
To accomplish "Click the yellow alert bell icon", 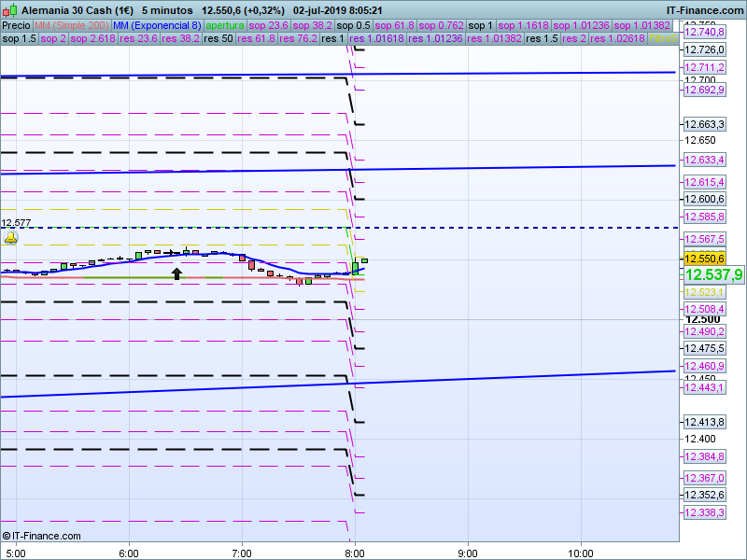I will (x=11, y=239).
